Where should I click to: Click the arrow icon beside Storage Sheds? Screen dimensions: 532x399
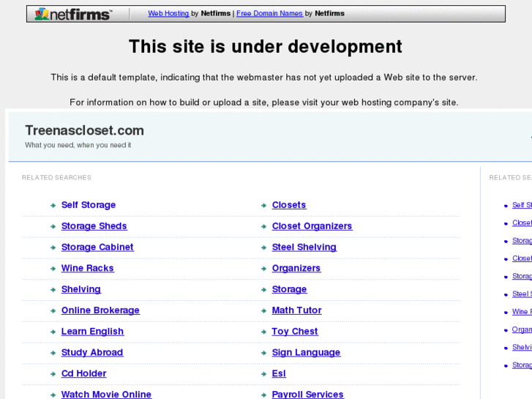(53, 226)
